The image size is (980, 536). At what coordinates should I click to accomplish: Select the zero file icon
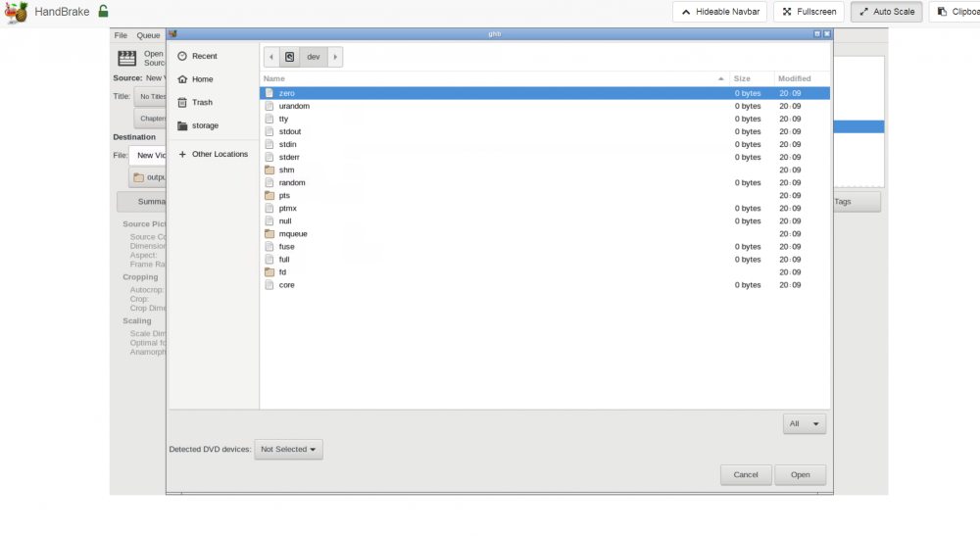point(269,93)
